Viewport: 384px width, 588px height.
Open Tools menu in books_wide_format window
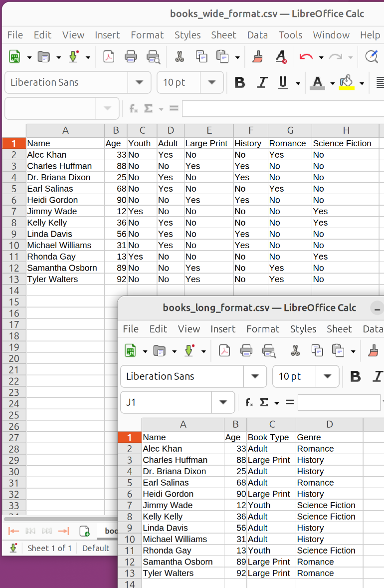point(290,35)
